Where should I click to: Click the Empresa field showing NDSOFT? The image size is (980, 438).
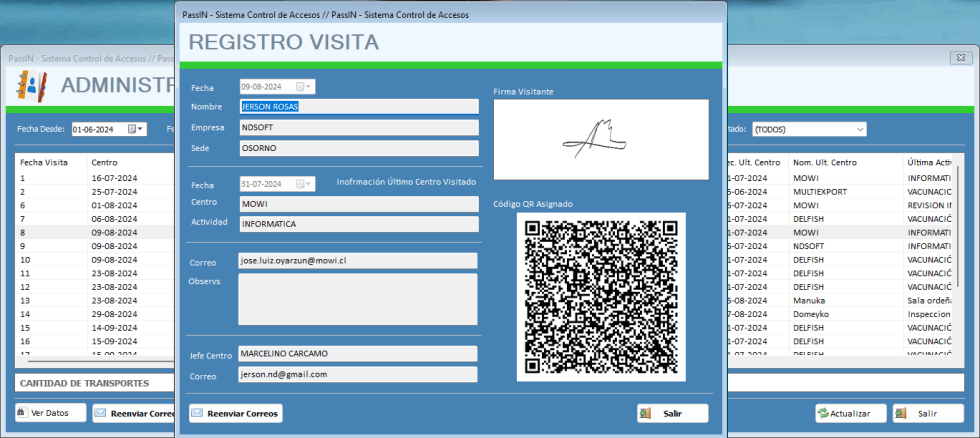coord(359,127)
